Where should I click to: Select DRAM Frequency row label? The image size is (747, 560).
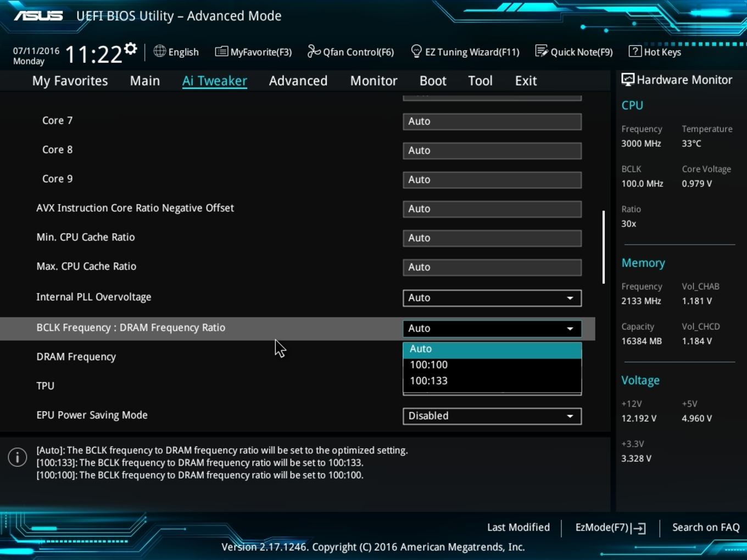click(x=76, y=357)
